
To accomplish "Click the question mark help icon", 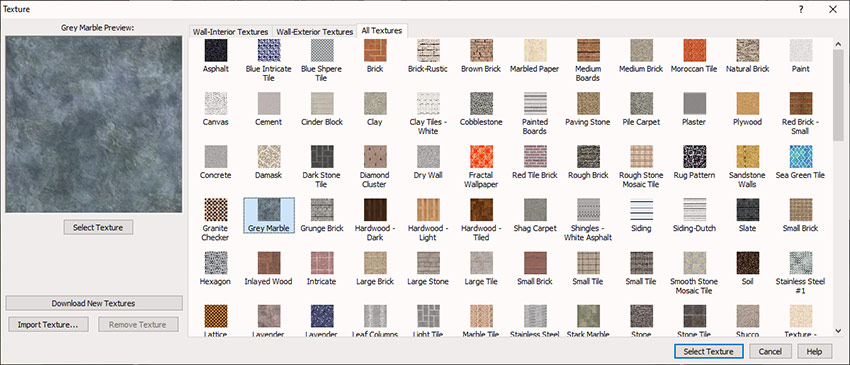I will pyautogui.click(x=801, y=9).
